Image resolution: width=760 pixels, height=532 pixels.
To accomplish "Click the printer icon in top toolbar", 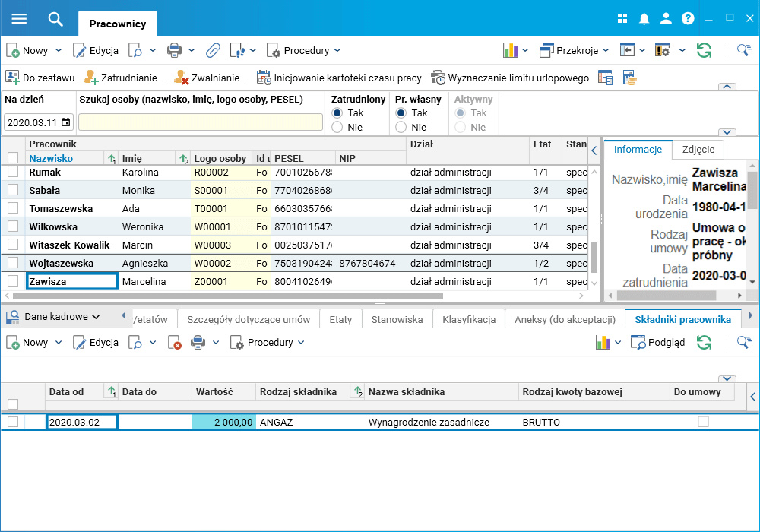I will tap(174, 51).
